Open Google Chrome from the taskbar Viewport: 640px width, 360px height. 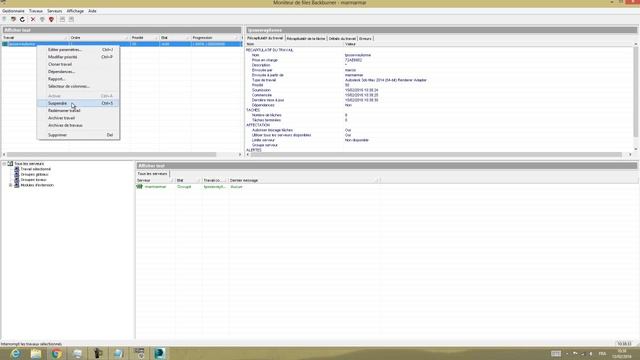tap(57, 353)
